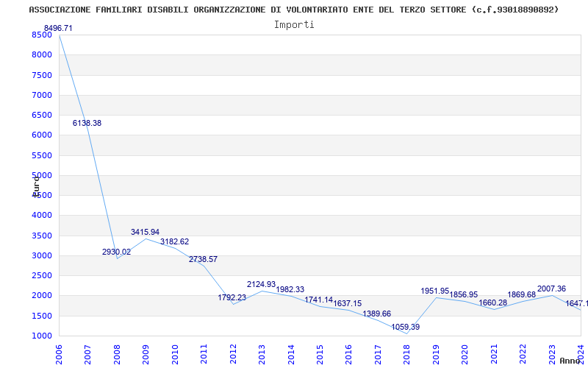588x368 pixels.
Task: Select year 2023 on the x-axis
Action: click(x=552, y=355)
